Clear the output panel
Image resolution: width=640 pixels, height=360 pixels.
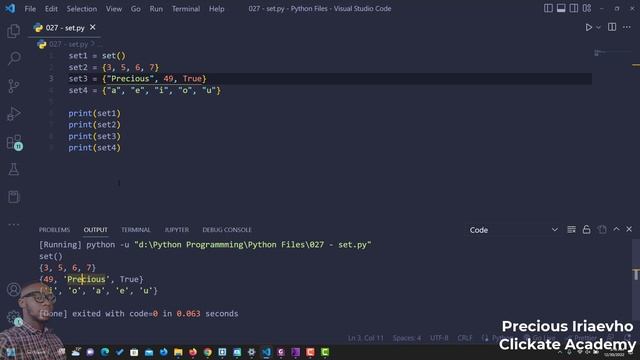571,229
